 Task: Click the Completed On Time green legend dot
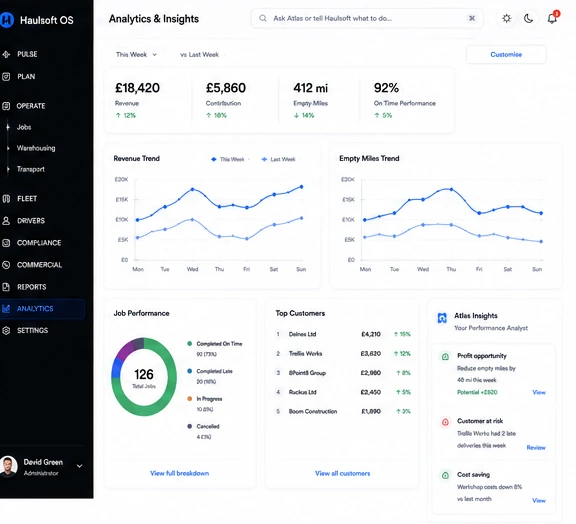(190, 344)
